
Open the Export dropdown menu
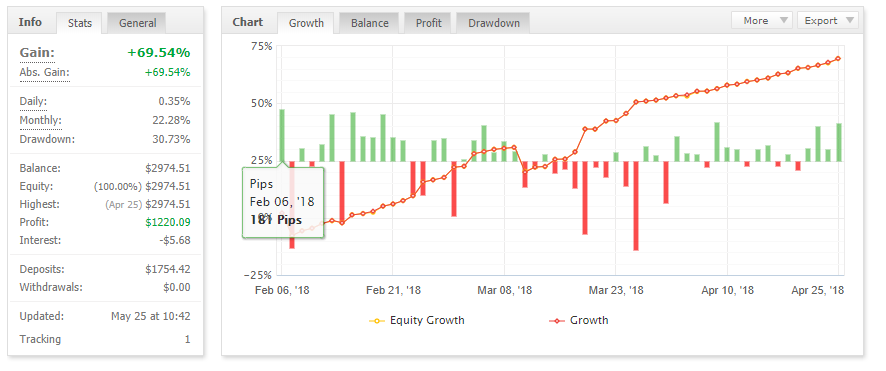tap(828, 21)
